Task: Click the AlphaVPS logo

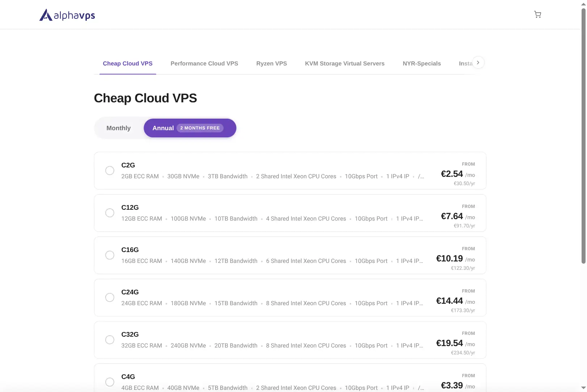Action: 67,15
